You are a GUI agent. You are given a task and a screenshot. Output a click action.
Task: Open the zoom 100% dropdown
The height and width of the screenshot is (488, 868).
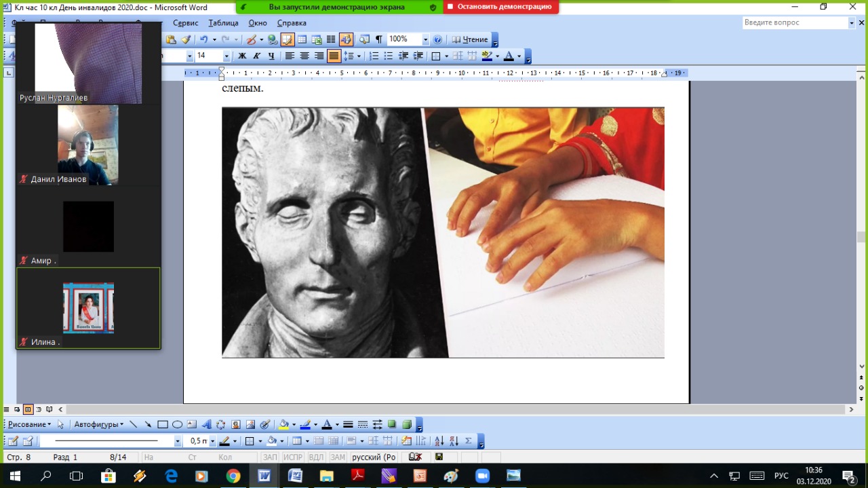click(425, 39)
